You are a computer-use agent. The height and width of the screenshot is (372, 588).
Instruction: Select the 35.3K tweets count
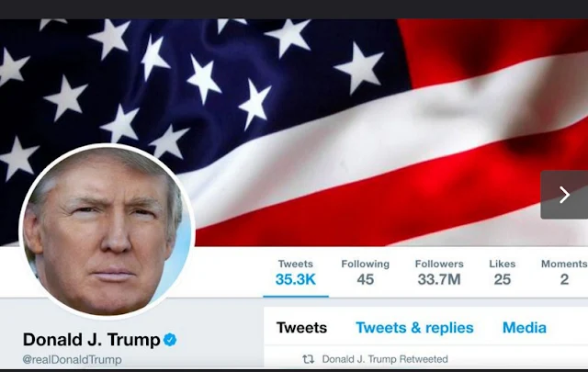coord(296,279)
